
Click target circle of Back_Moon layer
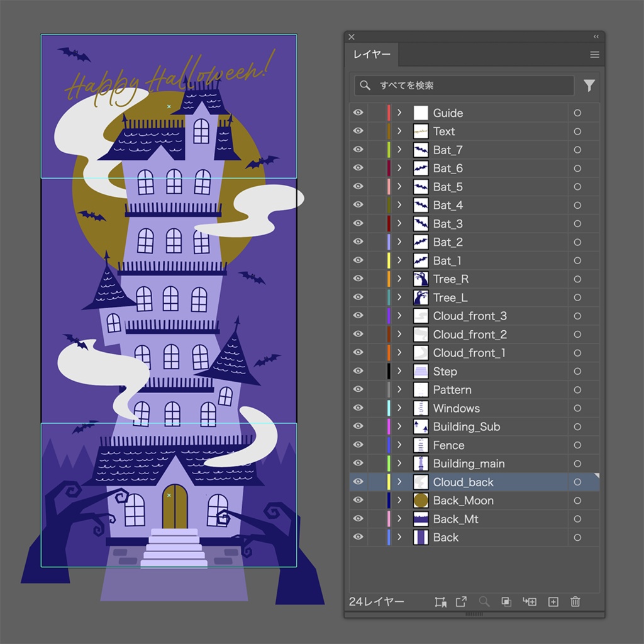(577, 501)
